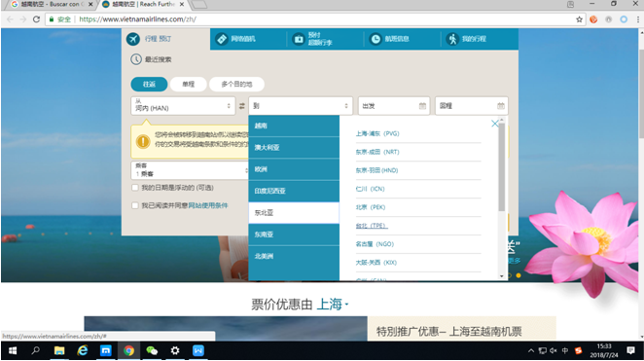644x361 pixels.
Task: Close the destination list with the X icon
Action: tap(495, 124)
